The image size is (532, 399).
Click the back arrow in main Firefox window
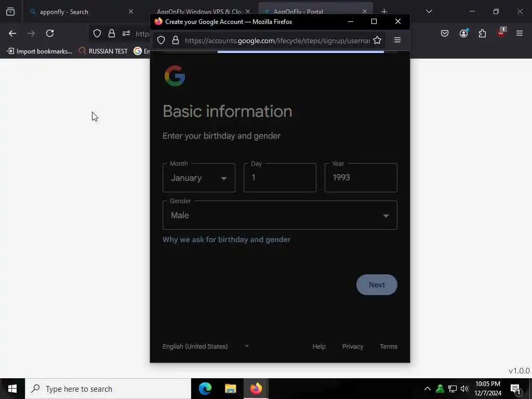[12, 33]
